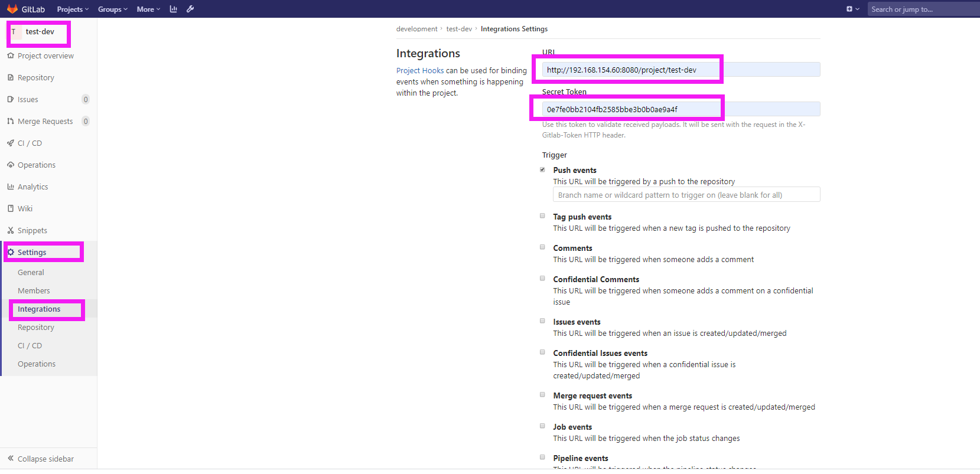This screenshot has width=980, height=474.
Task: Click the Repository file icon in sidebar
Action: (11, 77)
